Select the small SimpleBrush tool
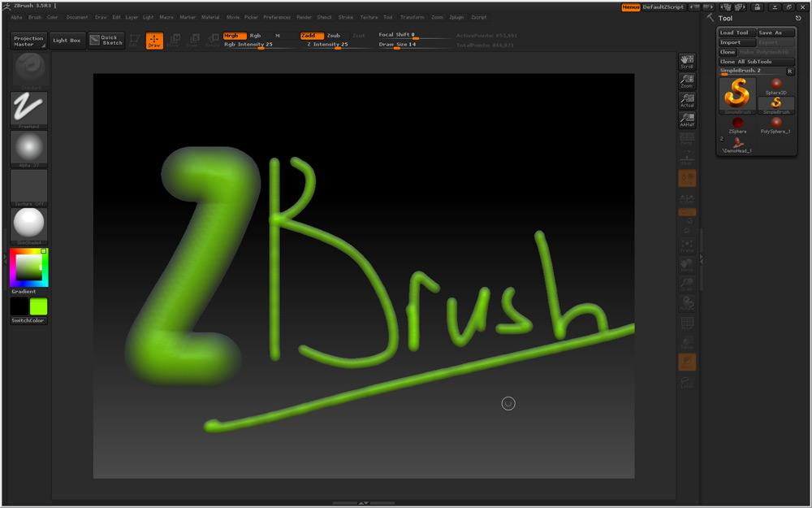The width and height of the screenshot is (812, 508). (x=775, y=105)
